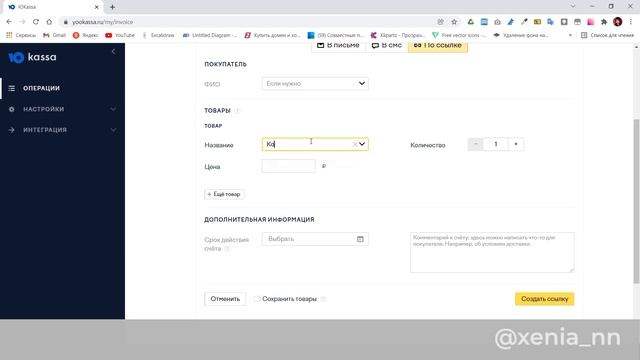640x360 pixels.
Task: Click the address bar URL
Action: [x=102, y=22]
